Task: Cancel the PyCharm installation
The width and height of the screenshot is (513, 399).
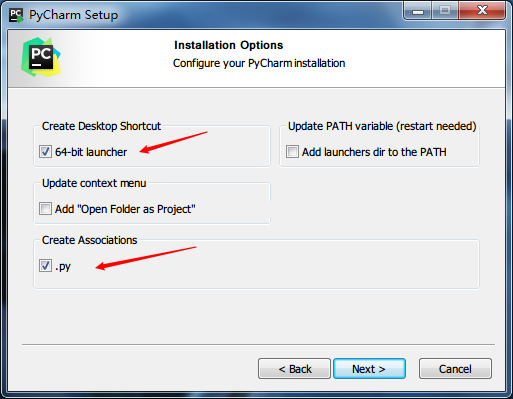Action: [455, 369]
